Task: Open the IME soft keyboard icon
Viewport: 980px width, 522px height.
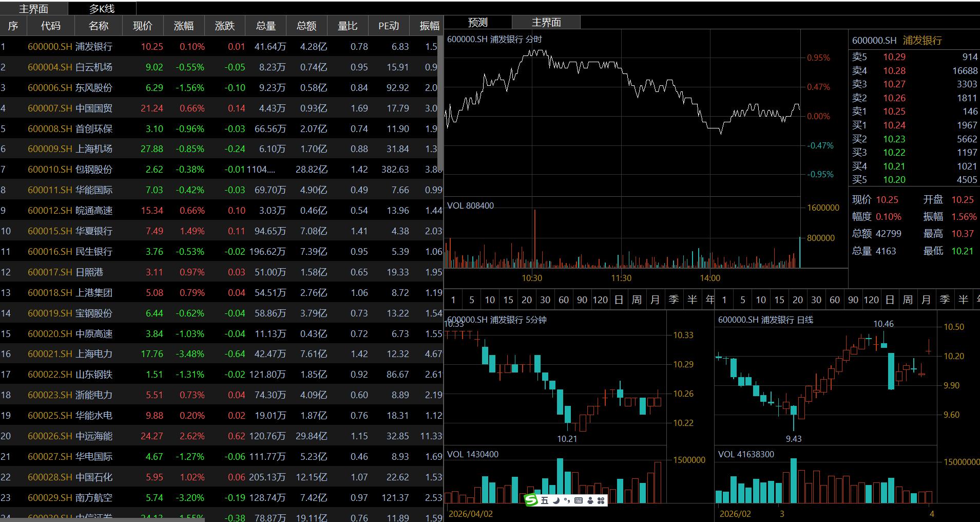Action: (x=579, y=500)
